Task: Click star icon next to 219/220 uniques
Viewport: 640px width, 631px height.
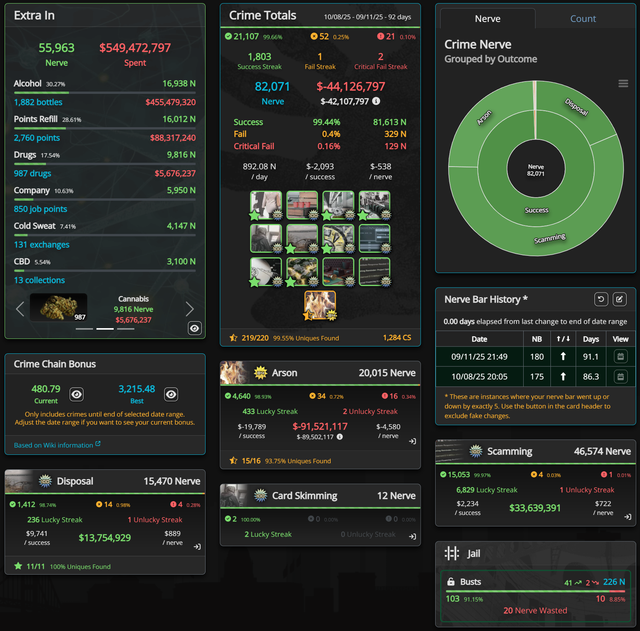Action: coord(233,338)
